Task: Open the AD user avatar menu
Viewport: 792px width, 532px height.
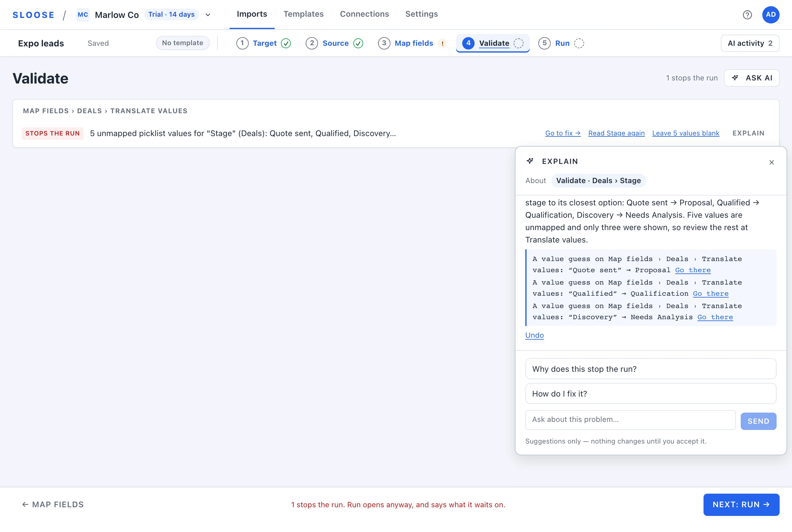Action: [x=771, y=15]
